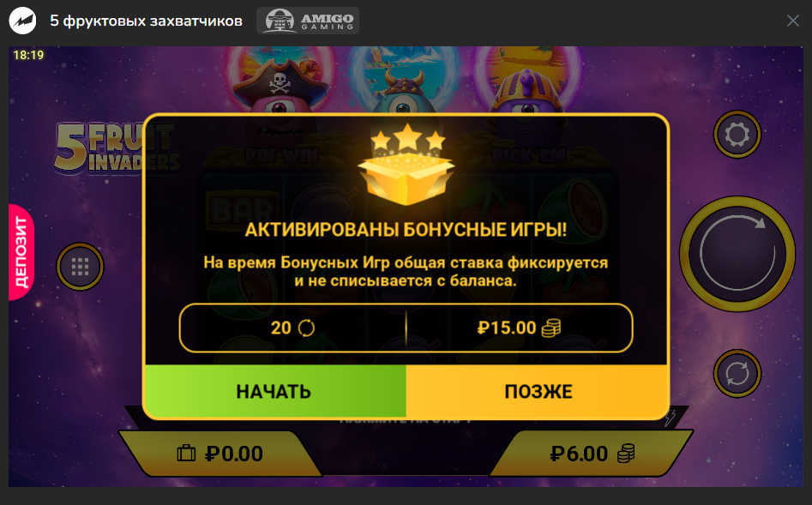
Task: Open the settings gear button
Action: (x=737, y=135)
